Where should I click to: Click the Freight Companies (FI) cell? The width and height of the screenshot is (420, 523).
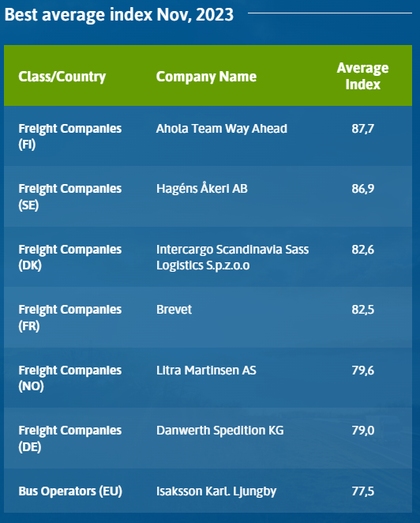click(x=70, y=137)
